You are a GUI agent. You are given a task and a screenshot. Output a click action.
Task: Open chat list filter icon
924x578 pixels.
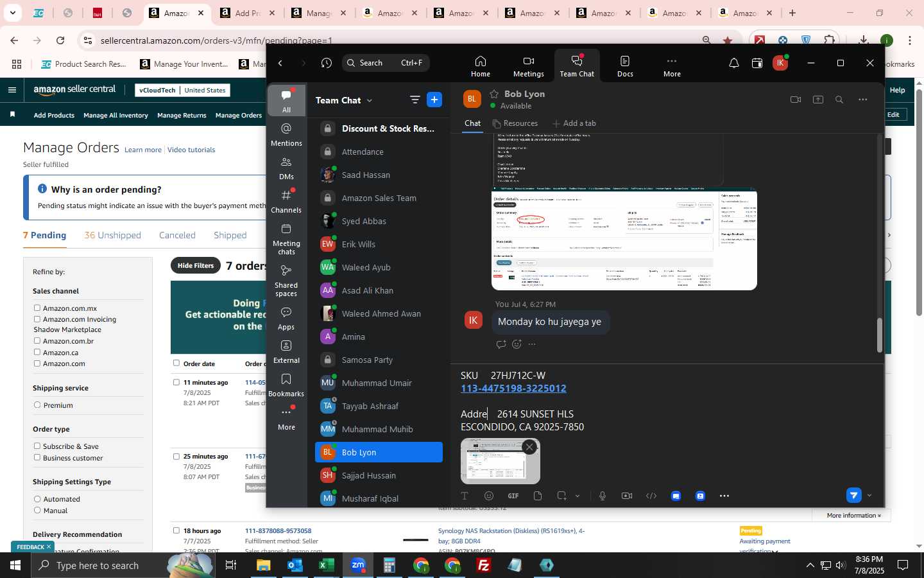coord(415,100)
